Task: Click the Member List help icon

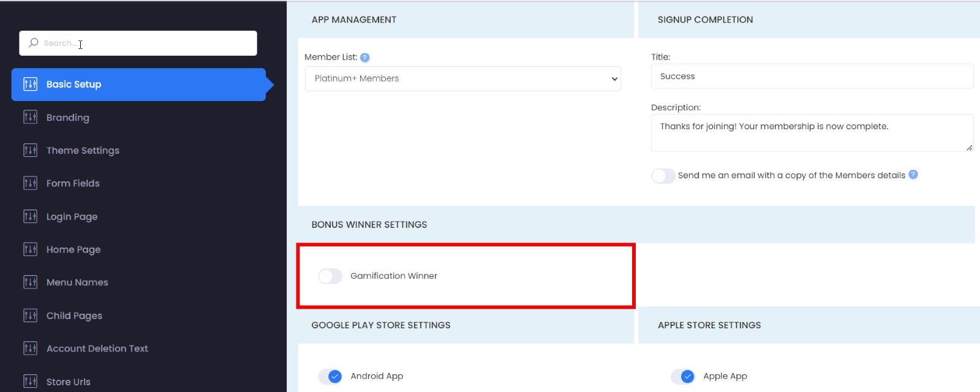Action: pyautogui.click(x=365, y=58)
